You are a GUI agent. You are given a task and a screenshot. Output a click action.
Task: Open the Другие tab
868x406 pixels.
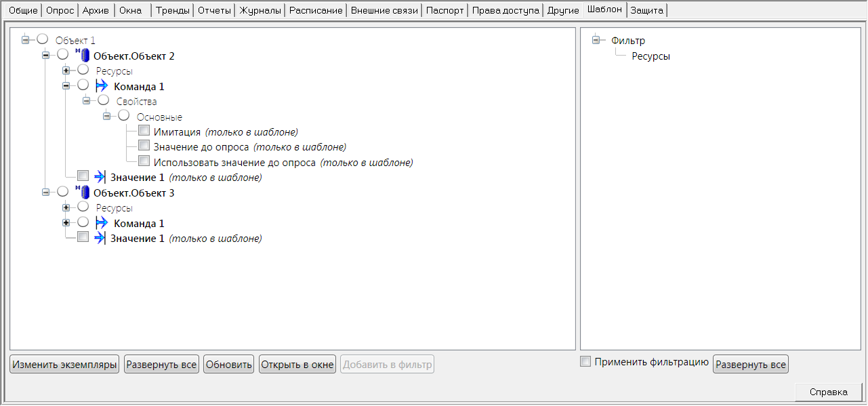click(x=562, y=11)
